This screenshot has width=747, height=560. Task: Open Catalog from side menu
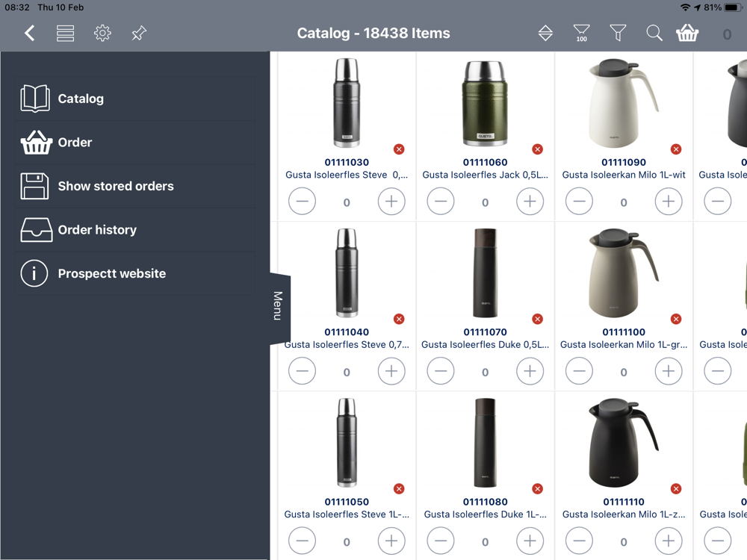[x=134, y=99]
